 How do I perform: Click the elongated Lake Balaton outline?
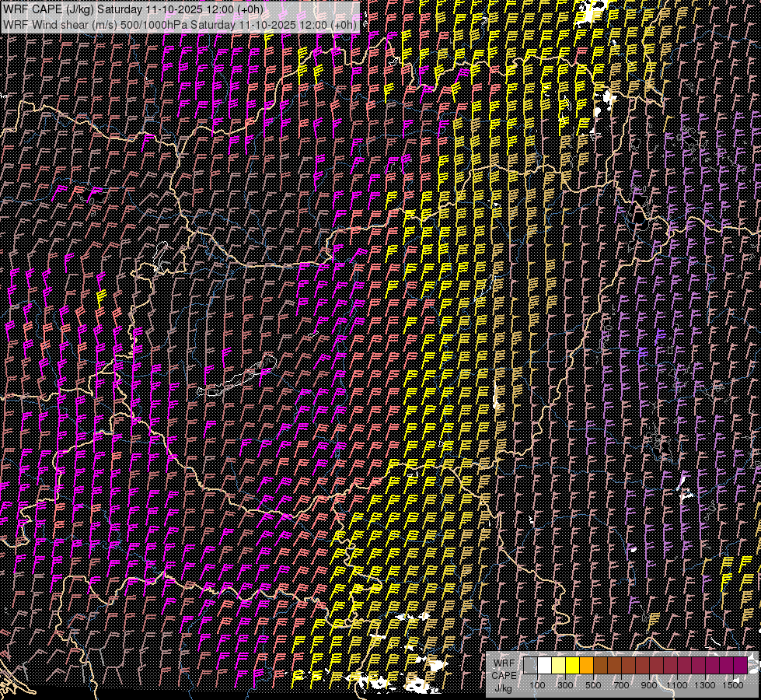click(x=237, y=377)
